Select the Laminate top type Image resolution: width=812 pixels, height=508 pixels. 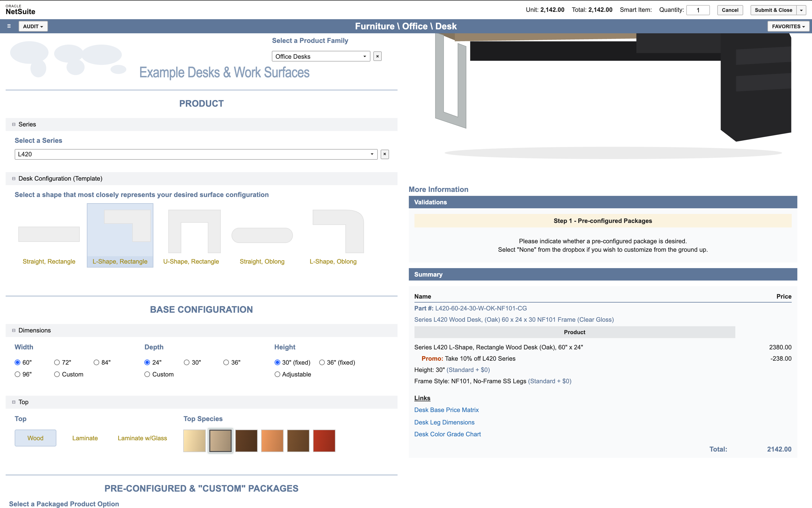(x=85, y=438)
